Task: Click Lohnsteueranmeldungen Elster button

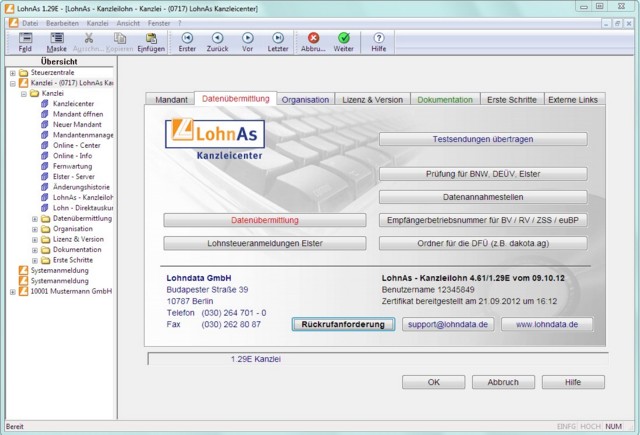Action: [x=264, y=244]
